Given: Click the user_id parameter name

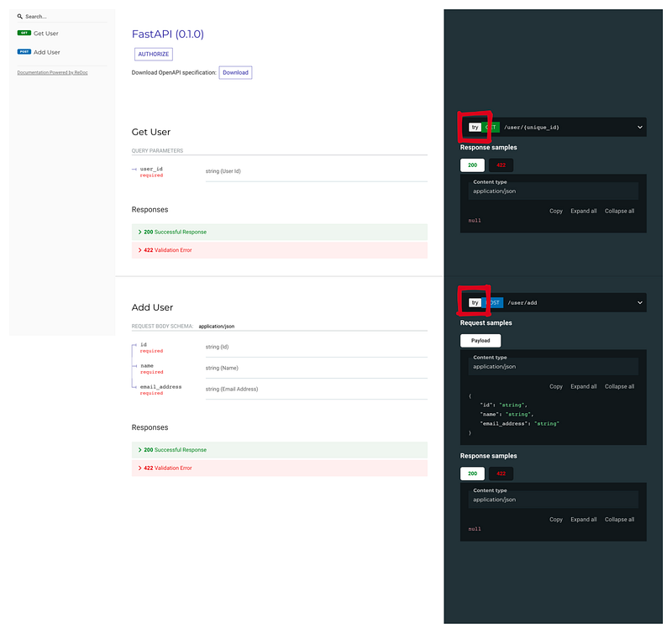Looking at the screenshot, I should click(151, 170).
